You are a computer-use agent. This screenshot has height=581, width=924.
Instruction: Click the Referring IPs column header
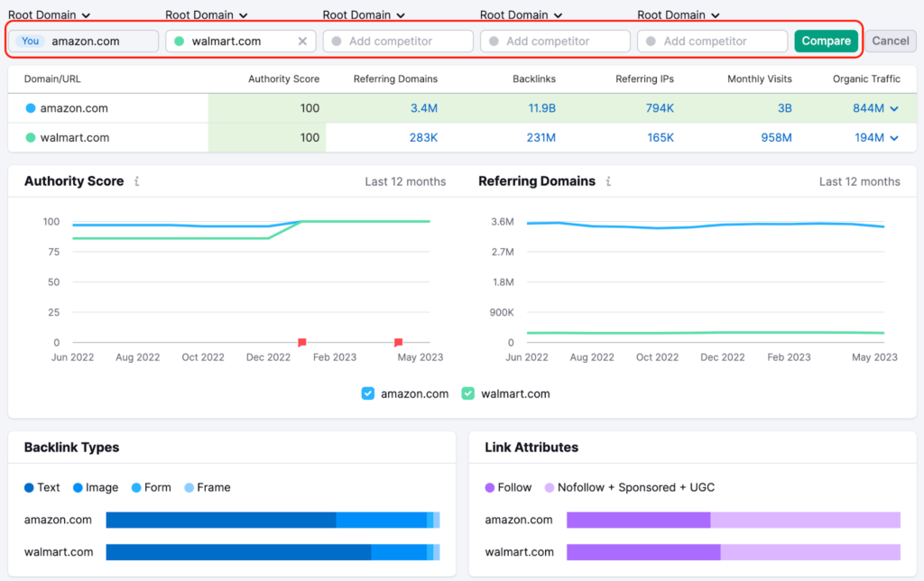644,79
